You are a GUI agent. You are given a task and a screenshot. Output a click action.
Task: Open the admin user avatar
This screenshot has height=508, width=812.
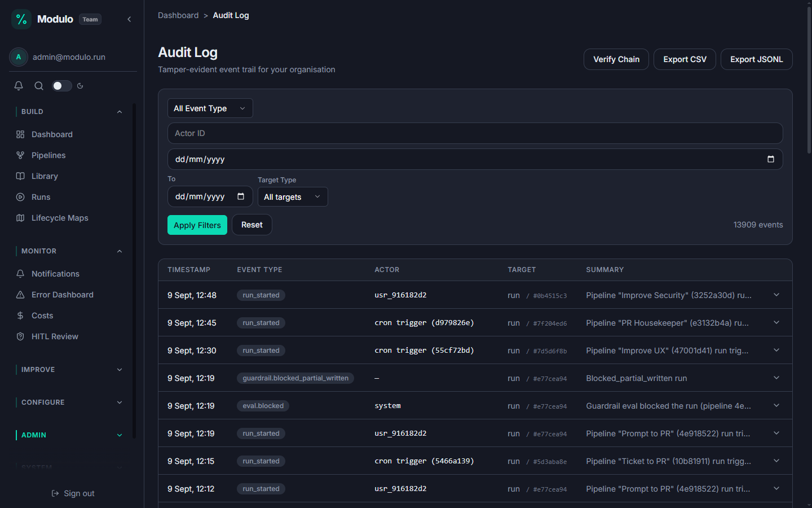coord(19,57)
